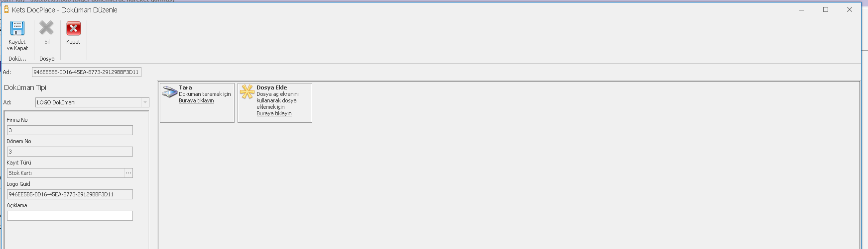Click the Dosya Ekle tile title

pyautogui.click(x=271, y=87)
